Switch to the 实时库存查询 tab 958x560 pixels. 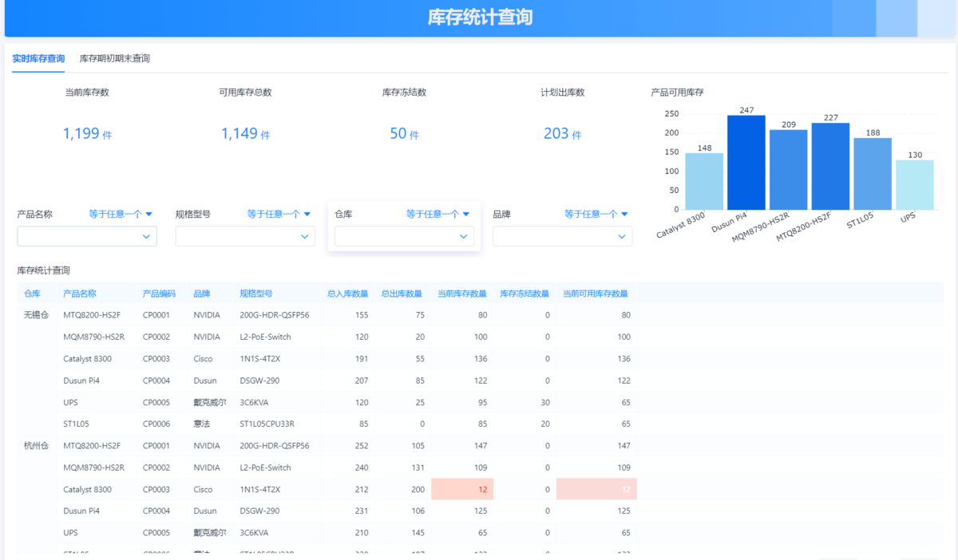38,58
